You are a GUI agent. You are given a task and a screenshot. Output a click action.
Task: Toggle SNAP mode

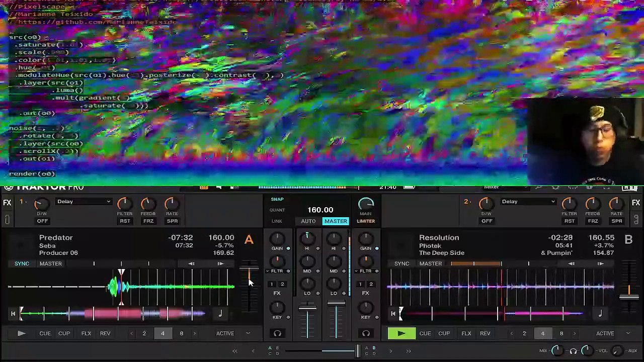click(277, 200)
